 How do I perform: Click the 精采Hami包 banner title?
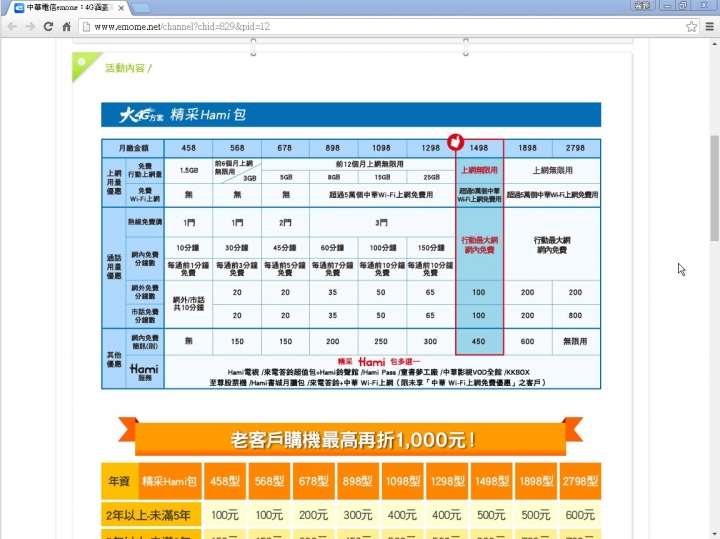(208, 114)
